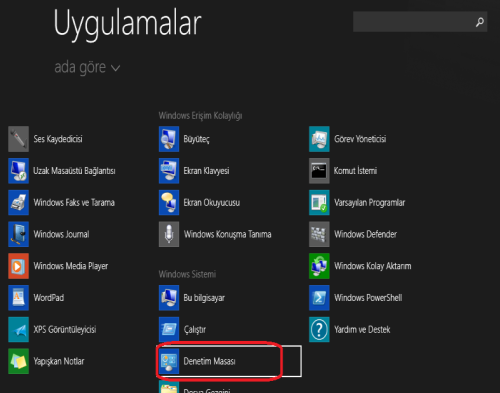Image resolution: width=500 pixels, height=393 pixels.
Task: Open the Windows Faks ve Tarama icon
Action: [x=18, y=202]
